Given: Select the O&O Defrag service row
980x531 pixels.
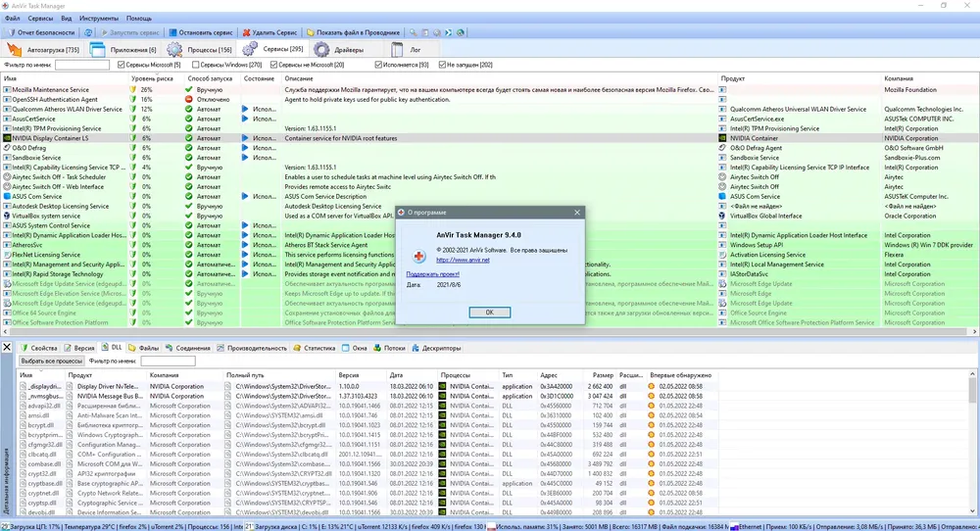Looking at the screenshot, I should point(490,148).
